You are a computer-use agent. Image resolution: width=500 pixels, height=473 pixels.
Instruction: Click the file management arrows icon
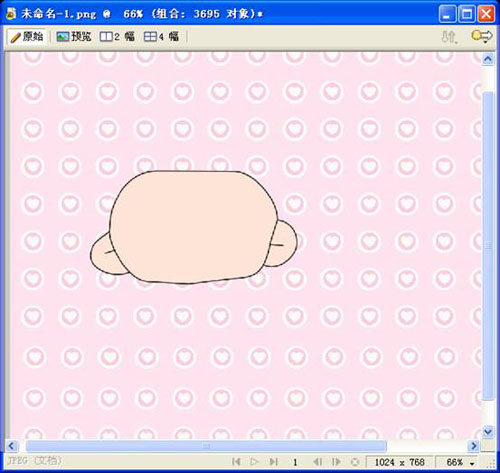pos(449,37)
